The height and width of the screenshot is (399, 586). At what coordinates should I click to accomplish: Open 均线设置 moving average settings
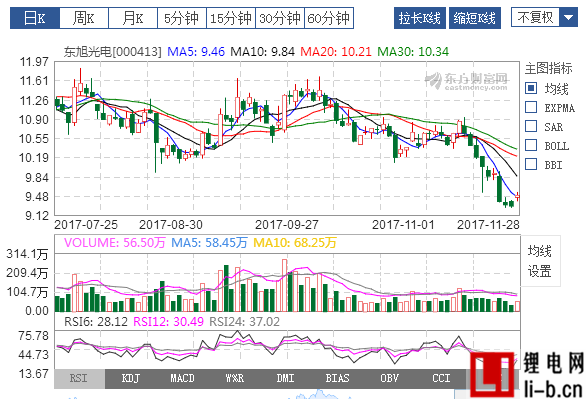click(540, 261)
